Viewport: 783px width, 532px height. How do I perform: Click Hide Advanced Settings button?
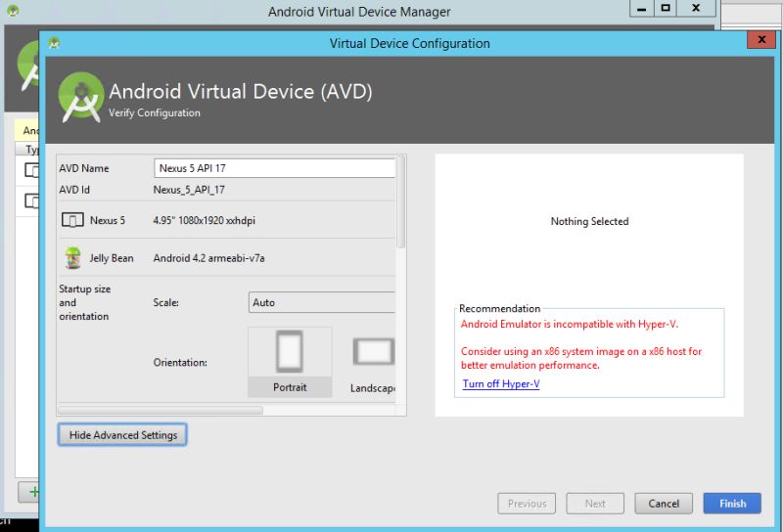[122, 434]
